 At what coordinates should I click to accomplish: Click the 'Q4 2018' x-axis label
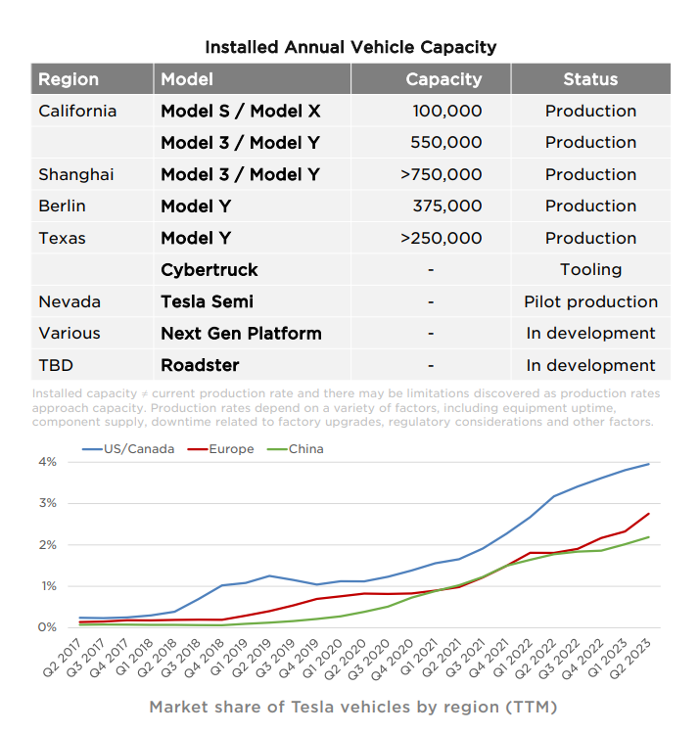click(204, 658)
